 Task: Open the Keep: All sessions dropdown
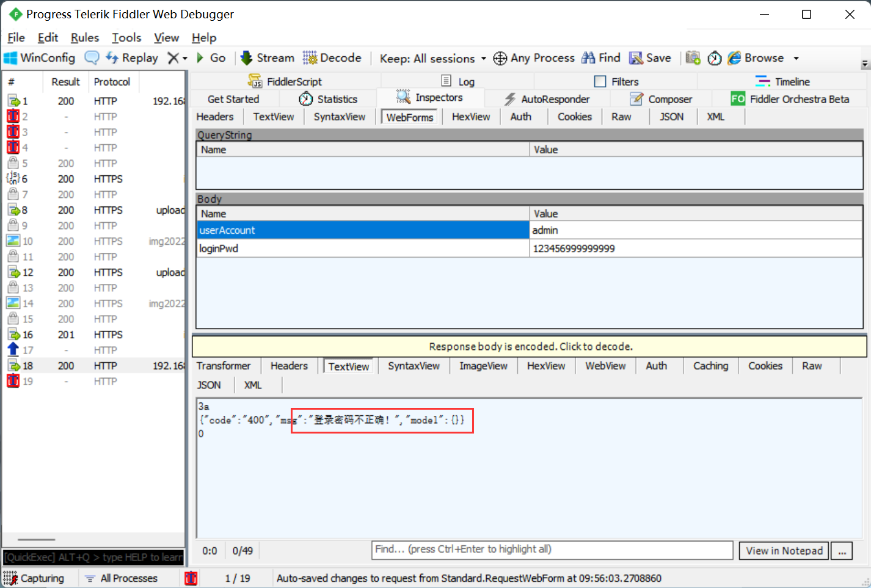[x=433, y=59]
